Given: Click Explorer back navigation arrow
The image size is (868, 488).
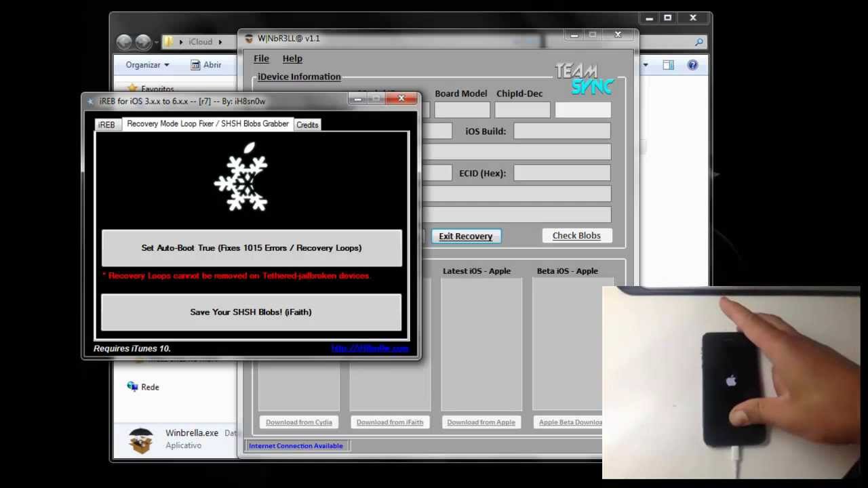Looking at the screenshot, I should [123, 42].
